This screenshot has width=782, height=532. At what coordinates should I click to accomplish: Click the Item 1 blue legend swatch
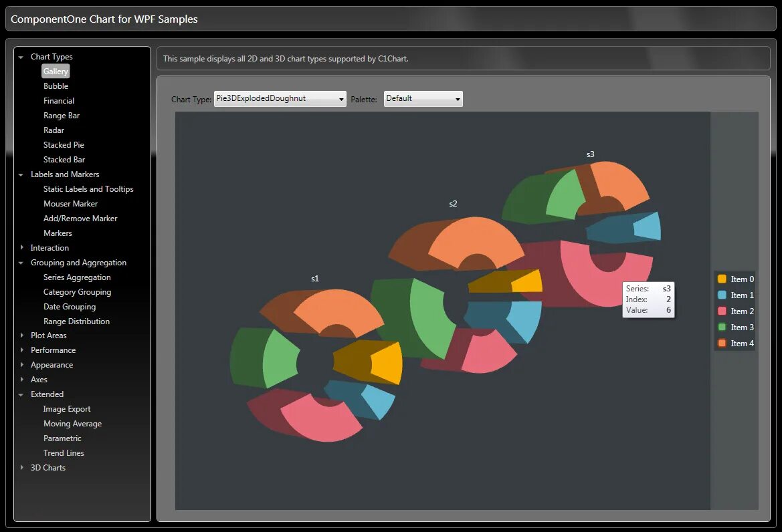722,295
